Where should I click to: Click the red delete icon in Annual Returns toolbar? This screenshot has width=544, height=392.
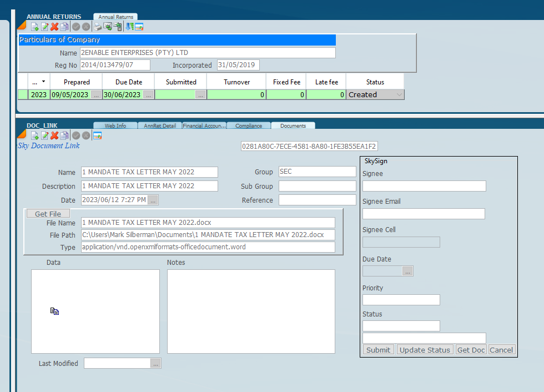[x=54, y=27]
